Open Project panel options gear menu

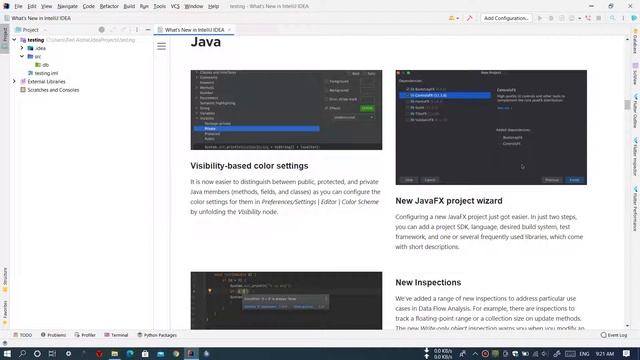pyautogui.click(x=137, y=30)
